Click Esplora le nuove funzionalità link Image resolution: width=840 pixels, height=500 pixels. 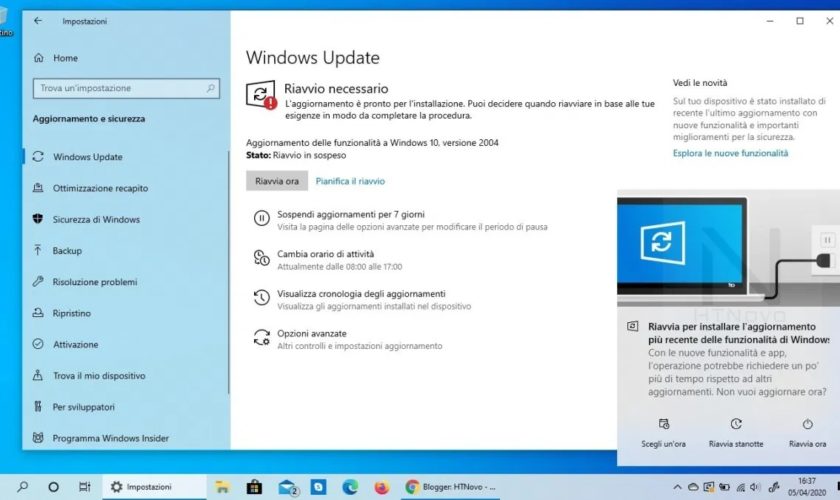tap(730, 154)
